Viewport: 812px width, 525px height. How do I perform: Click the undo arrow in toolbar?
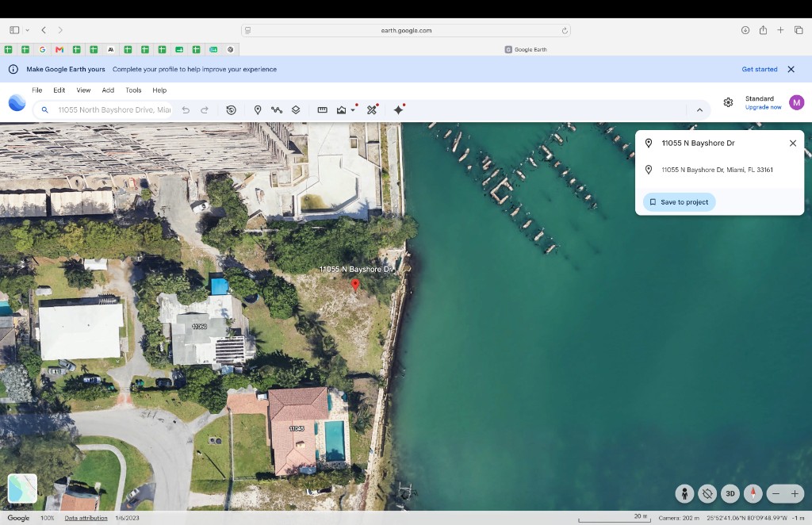pyautogui.click(x=186, y=109)
